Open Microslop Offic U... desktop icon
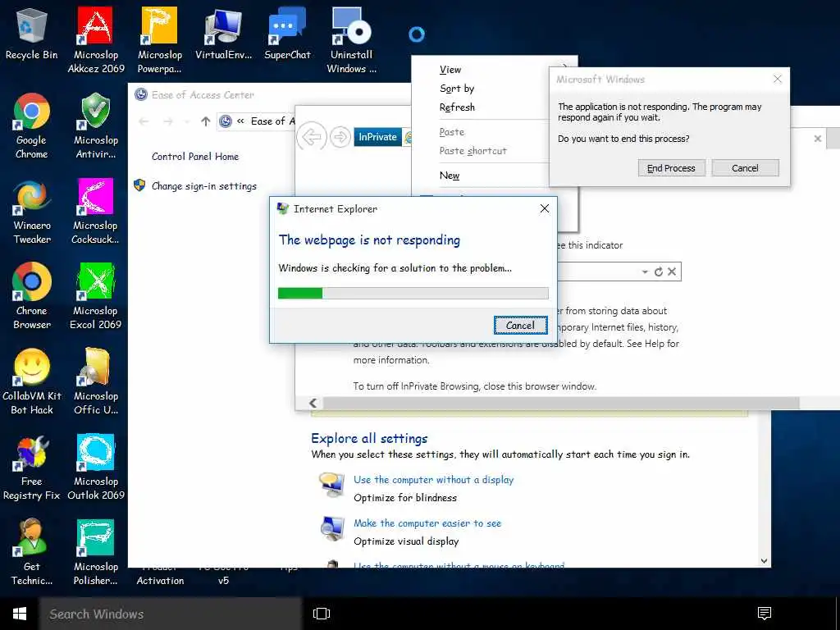Image resolution: width=840 pixels, height=630 pixels. pos(96,381)
